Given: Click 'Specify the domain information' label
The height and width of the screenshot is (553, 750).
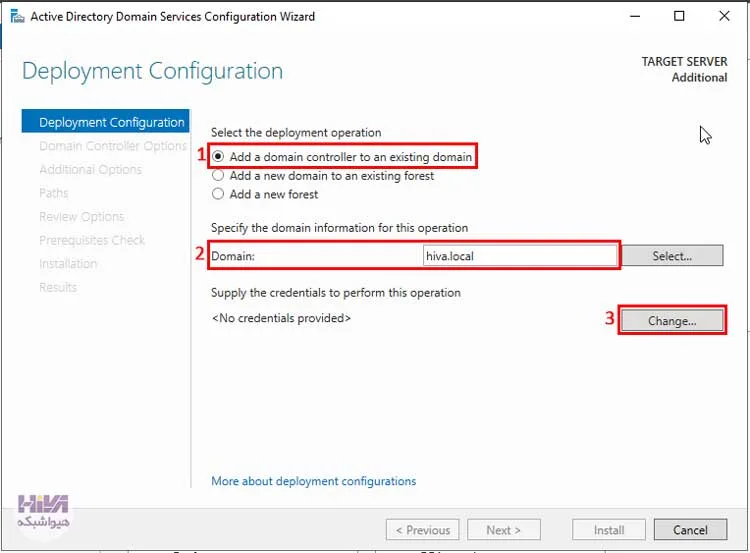Looking at the screenshot, I should (x=340, y=228).
